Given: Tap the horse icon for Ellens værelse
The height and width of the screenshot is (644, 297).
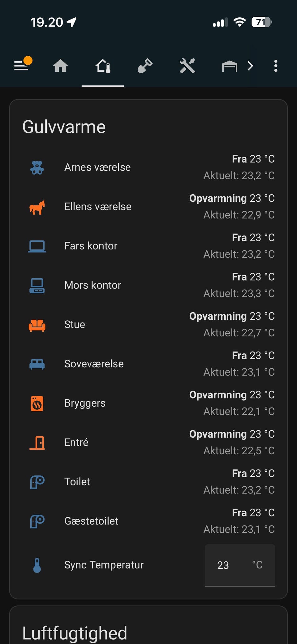Looking at the screenshot, I should (x=37, y=207).
